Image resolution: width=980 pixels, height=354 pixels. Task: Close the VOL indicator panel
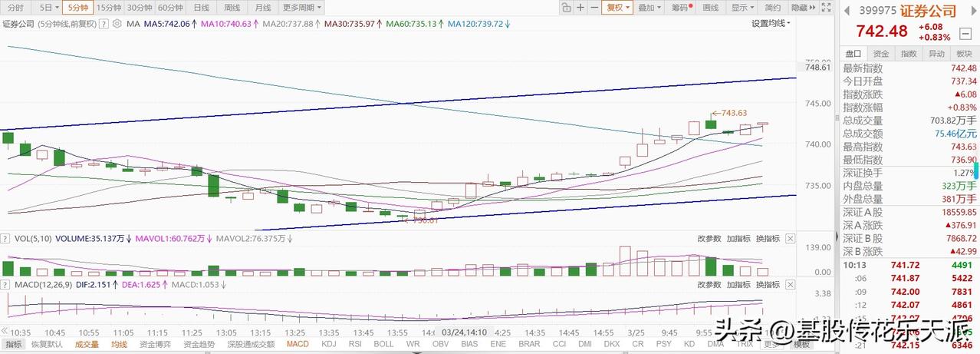pyautogui.click(x=791, y=239)
